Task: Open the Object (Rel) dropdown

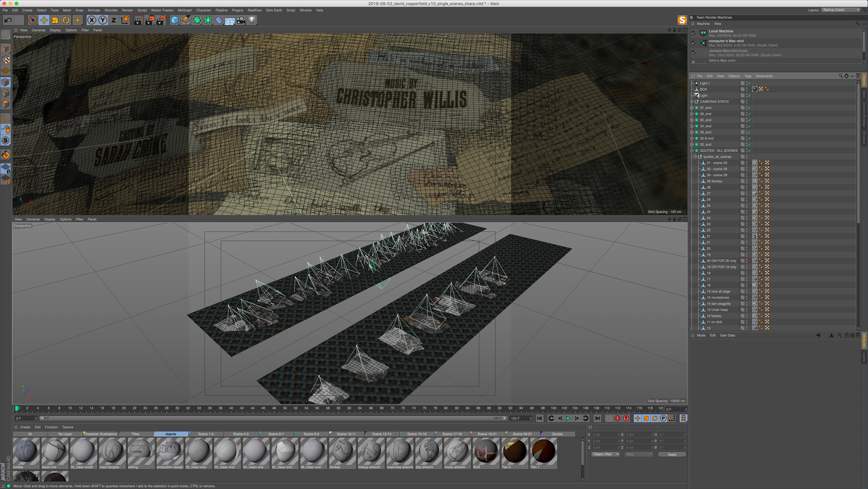Action: 606,454
